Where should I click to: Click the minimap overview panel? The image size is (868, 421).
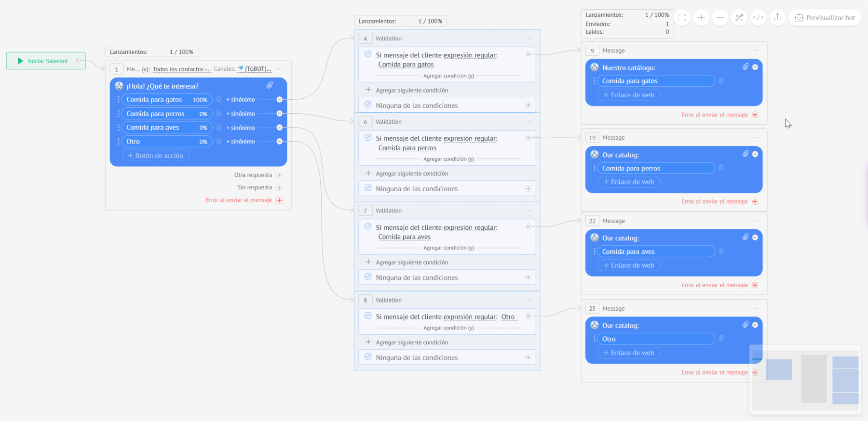[x=805, y=379]
